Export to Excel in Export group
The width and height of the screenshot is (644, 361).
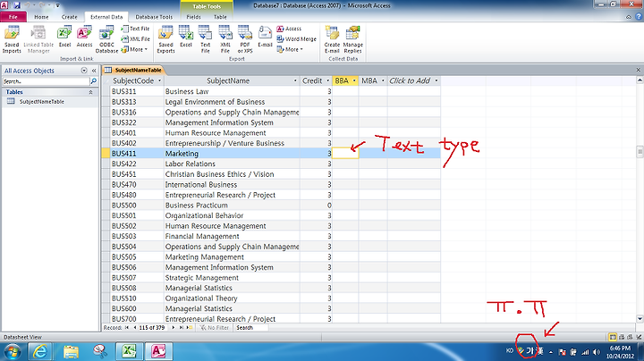tap(186, 37)
